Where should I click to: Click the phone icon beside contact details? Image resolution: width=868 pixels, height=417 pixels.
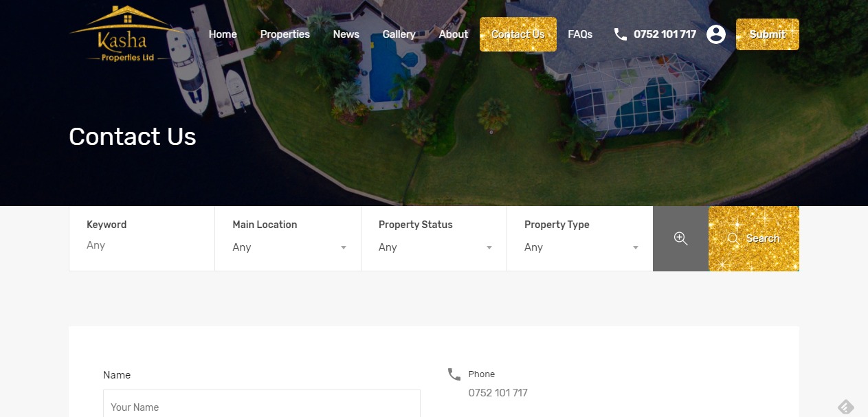click(454, 374)
